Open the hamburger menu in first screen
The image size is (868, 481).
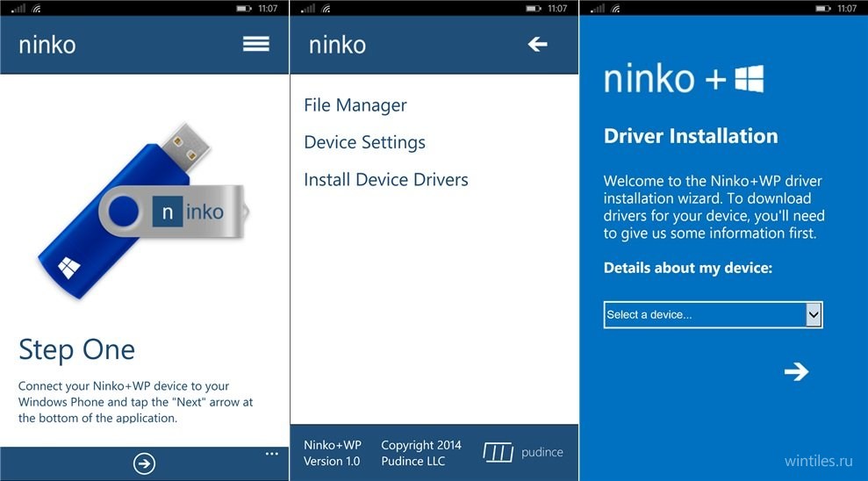(255, 44)
